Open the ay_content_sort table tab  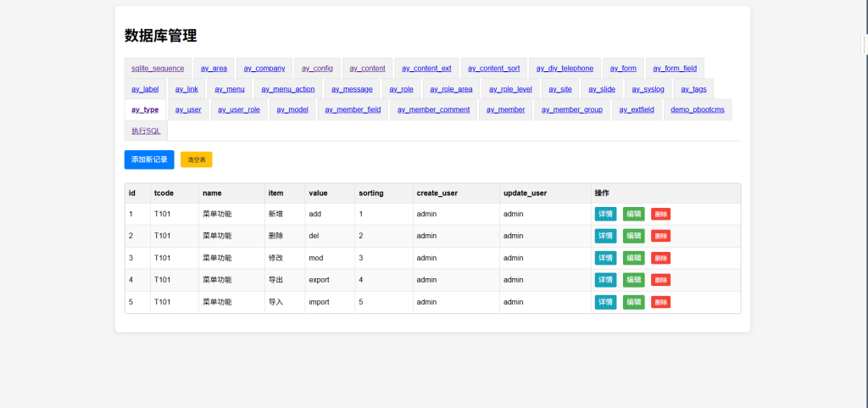494,68
